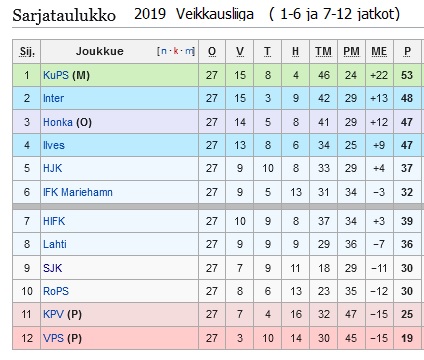This screenshot has height=360, width=424.
Task: Click the PM column header abbreviation
Action: (x=351, y=51)
